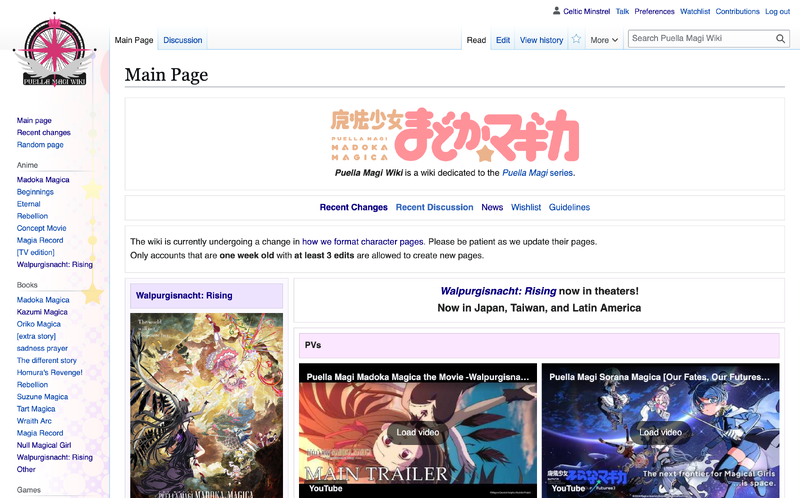Open sadness prayer sidebar link

tap(42, 348)
